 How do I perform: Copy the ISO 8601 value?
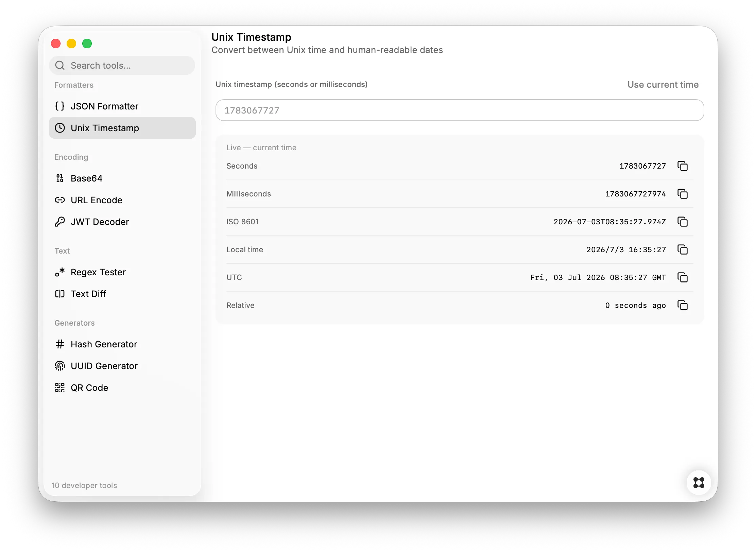[682, 222]
